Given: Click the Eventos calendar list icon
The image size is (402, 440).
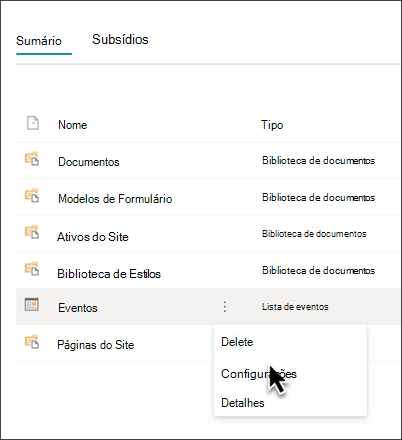Looking at the screenshot, I should [x=32, y=304].
